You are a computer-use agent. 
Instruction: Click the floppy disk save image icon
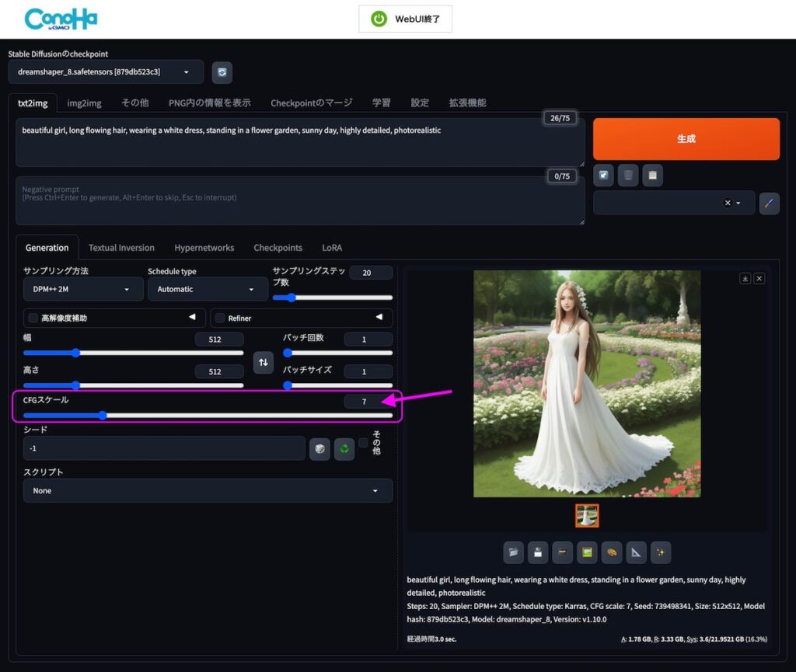[538, 552]
